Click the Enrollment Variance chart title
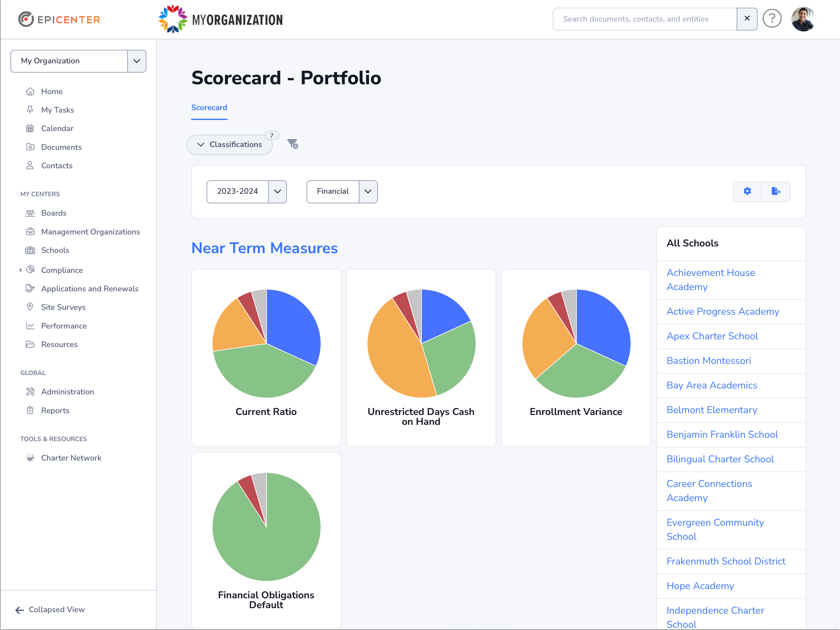The image size is (840, 630). 576,412
